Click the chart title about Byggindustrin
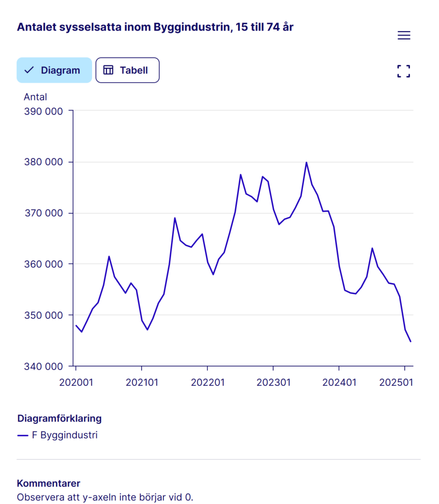The image size is (439, 504). click(x=155, y=27)
